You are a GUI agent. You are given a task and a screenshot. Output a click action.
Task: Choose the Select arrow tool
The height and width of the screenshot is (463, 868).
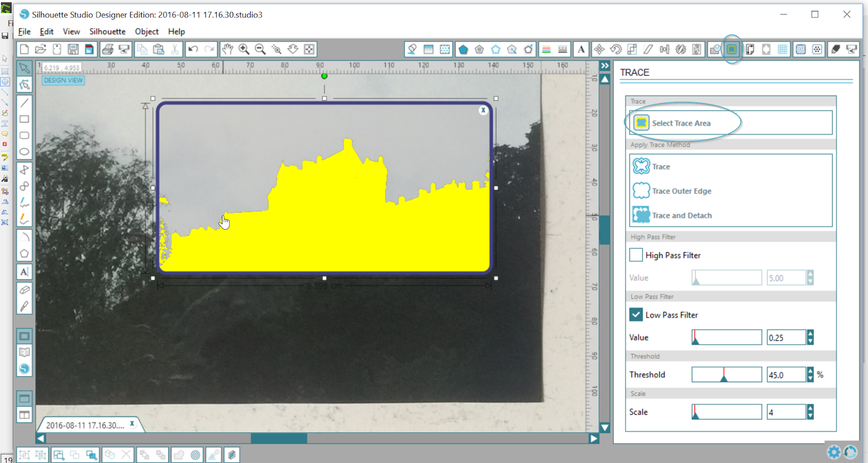click(24, 68)
